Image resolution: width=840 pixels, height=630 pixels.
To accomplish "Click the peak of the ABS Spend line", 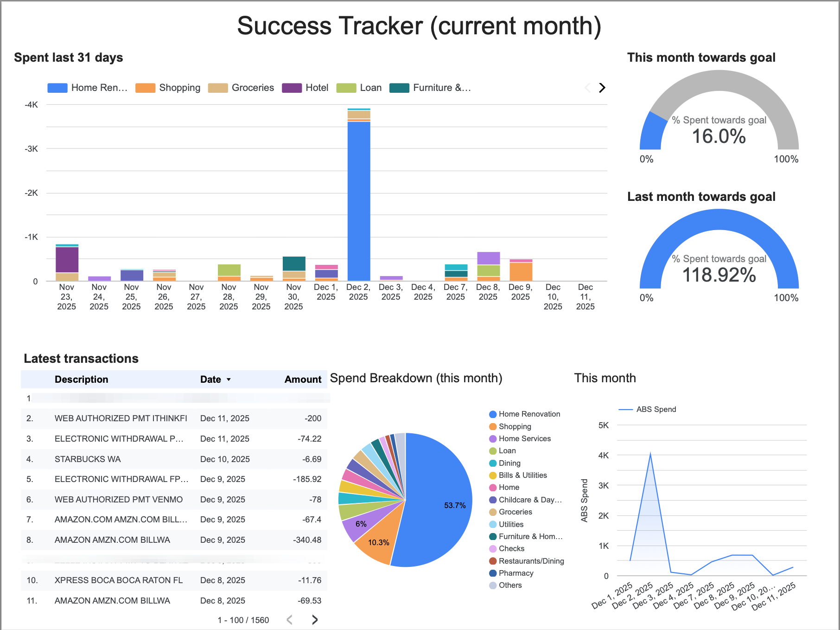I will tap(650, 453).
